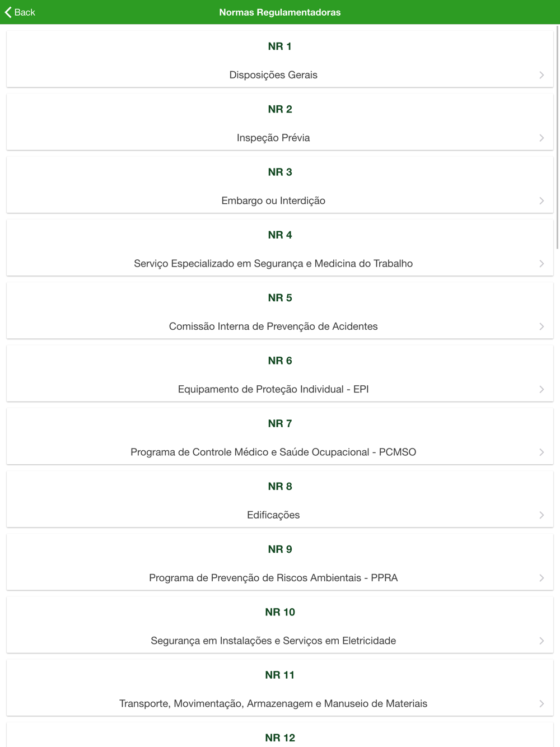Click the arrow on the PCMSO row

542,452
